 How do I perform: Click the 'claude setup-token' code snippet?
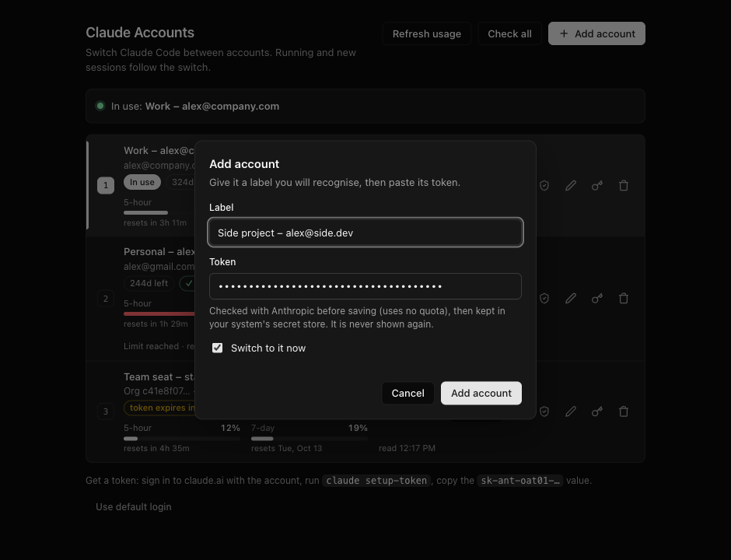pyautogui.click(x=376, y=480)
